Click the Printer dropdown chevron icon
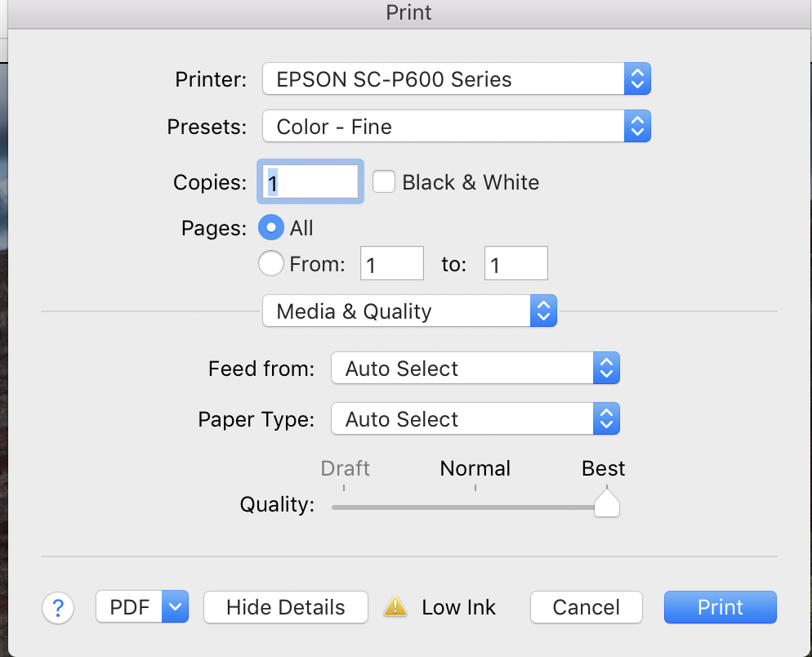This screenshot has width=812, height=657. coord(637,78)
